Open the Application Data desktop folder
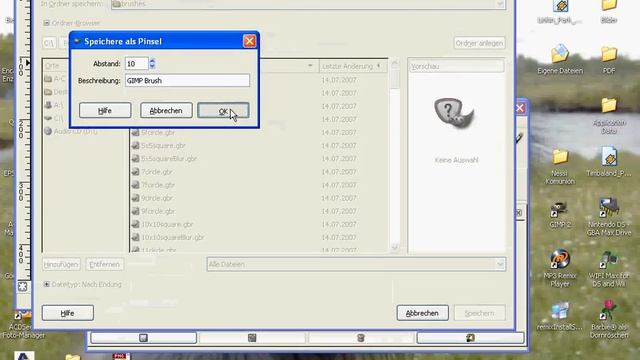Image resolution: width=640 pixels, height=360 pixels. point(609,116)
